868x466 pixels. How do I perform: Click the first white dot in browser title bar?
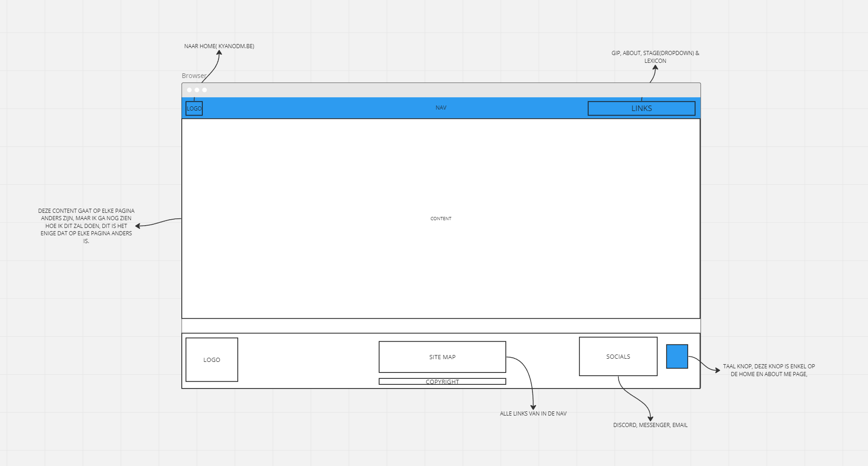[189, 90]
